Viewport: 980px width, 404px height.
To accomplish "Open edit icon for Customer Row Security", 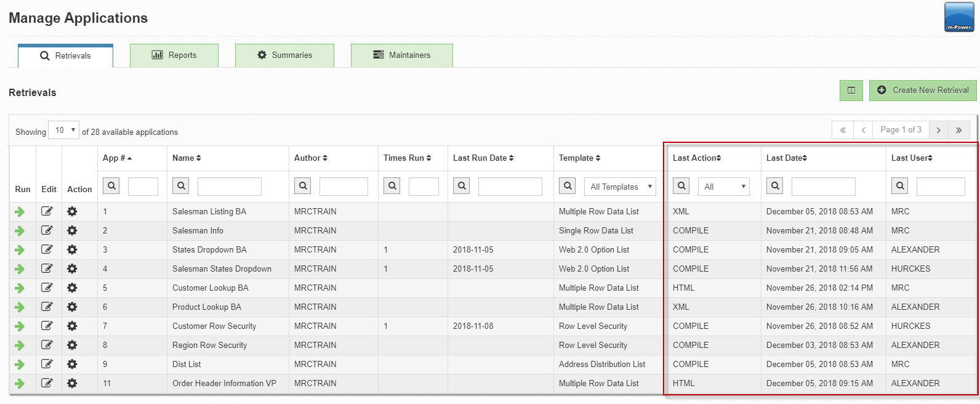I will tap(47, 326).
